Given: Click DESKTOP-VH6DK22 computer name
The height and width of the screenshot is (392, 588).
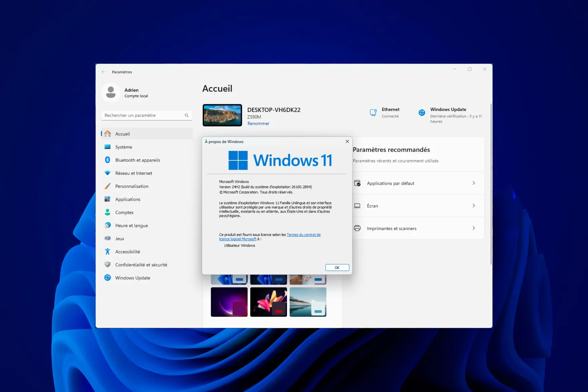Looking at the screenshot, I should point(274,110).
